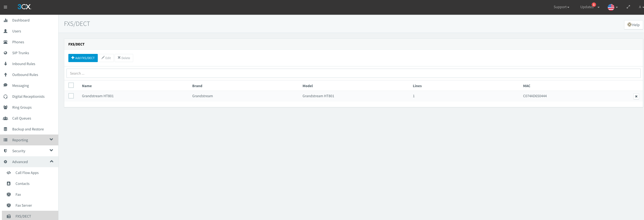
Task: Click the Edit button
Action: coord(106,58)
